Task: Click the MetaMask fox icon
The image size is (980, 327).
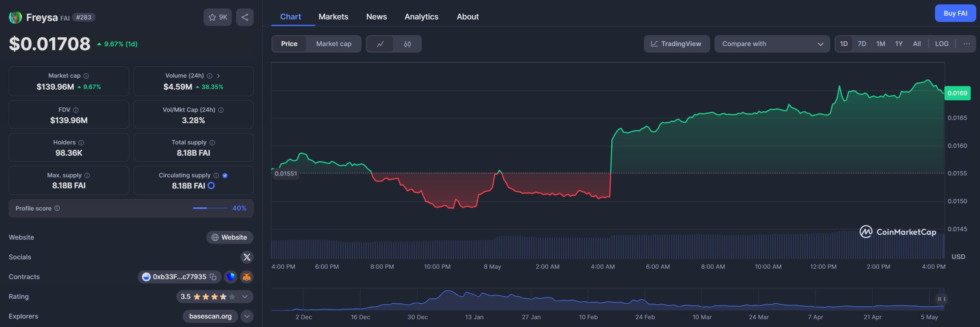Action: tap(247, 277)
